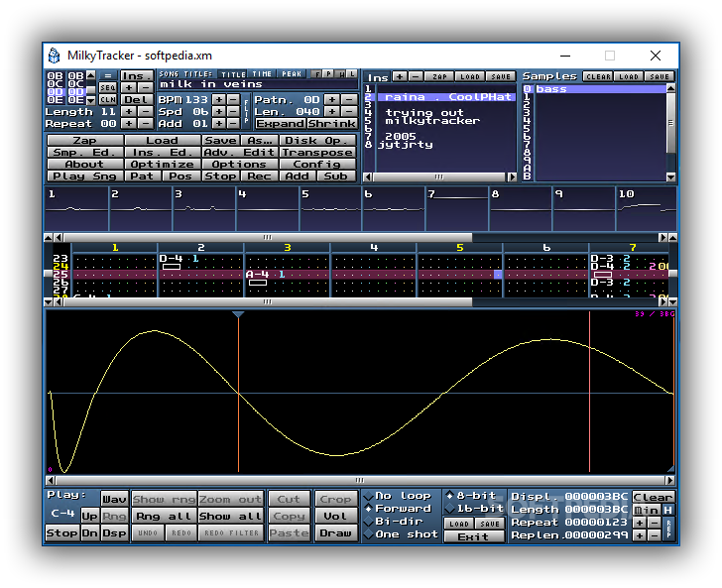Click the Samples CLEAR button
Image resolution: width=722 pixels, height=588 pixels.
[x=598, y=76]
